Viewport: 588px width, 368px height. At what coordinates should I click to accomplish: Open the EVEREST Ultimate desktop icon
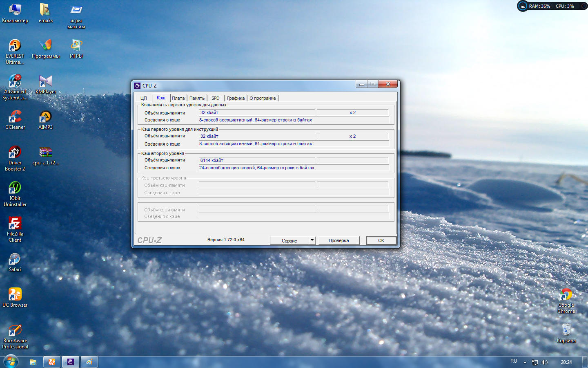(x=15, y=46)
